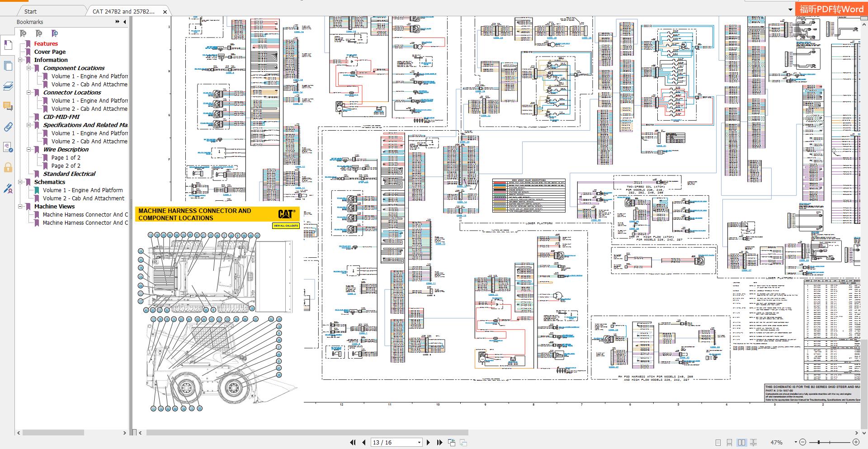
Task: Click the set bookmark destination icon
Action: pyautogui.click(x=55, y=33)
